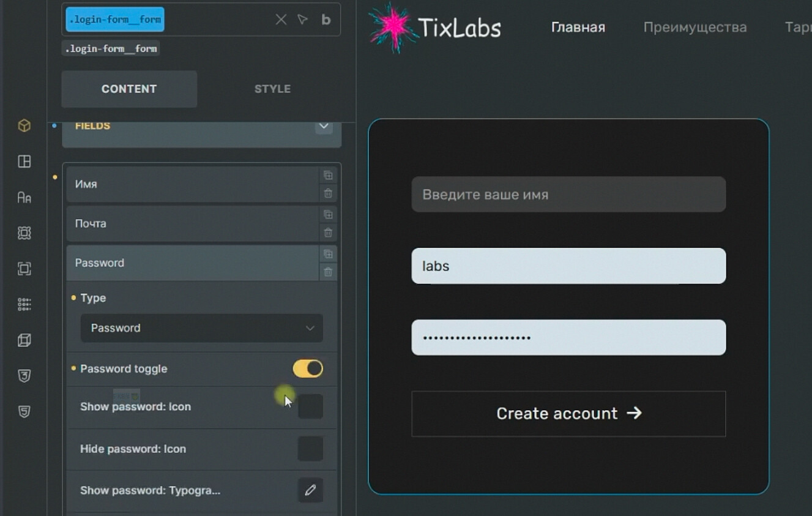Delete the Почта field
812x516 pixels.
328,233
